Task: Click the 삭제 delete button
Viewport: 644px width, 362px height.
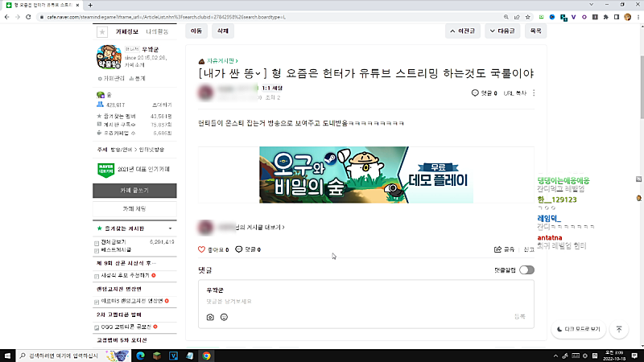Action: (x=223, y=31)
